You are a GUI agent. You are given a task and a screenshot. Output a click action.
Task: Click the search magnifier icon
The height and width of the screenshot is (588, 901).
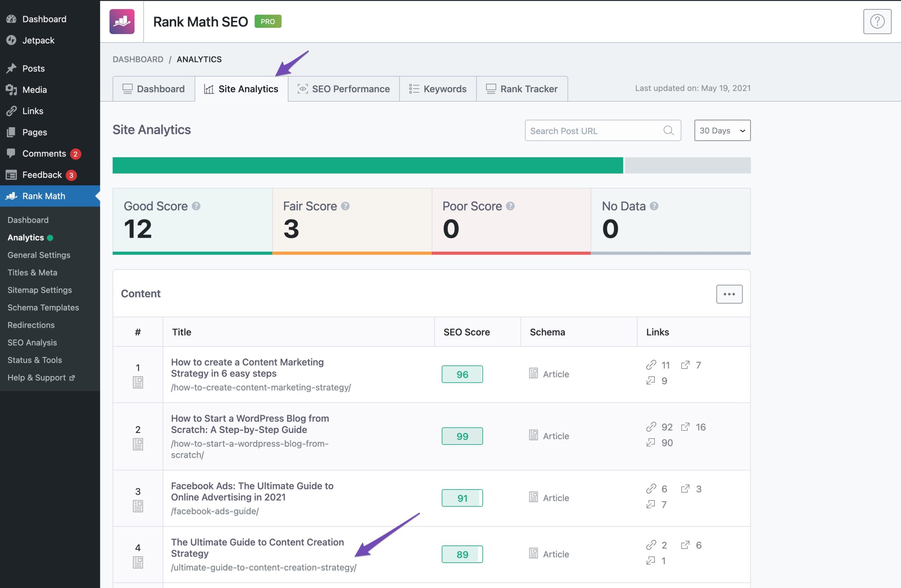pos(669,130)
